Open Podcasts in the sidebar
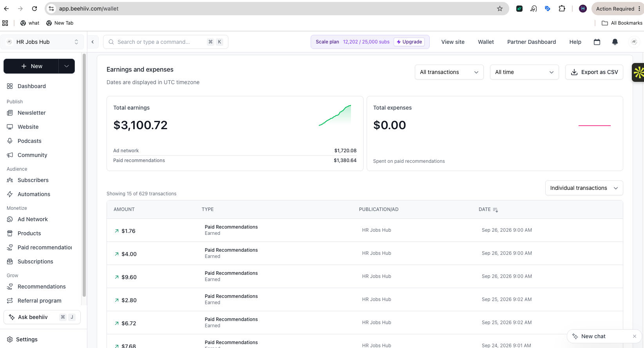Image resolution: width=644 pixels, height=348 pixels. (x=24, y=141)
